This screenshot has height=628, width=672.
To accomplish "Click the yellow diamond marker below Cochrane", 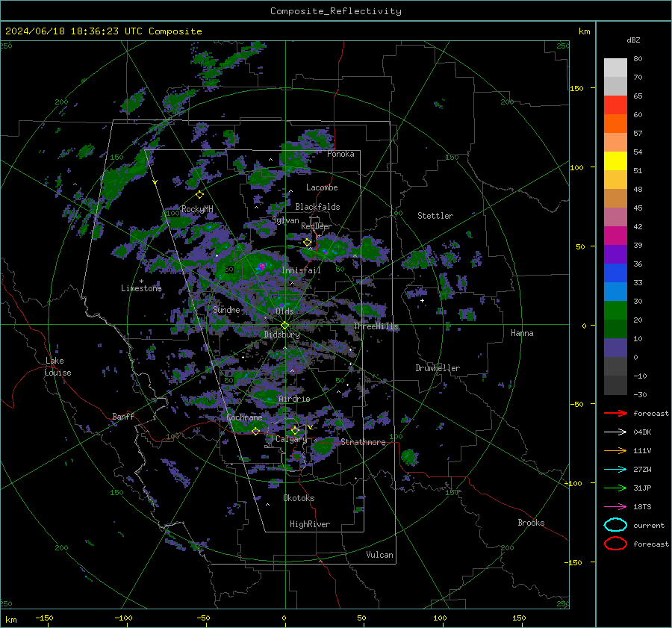I will 255,432.
